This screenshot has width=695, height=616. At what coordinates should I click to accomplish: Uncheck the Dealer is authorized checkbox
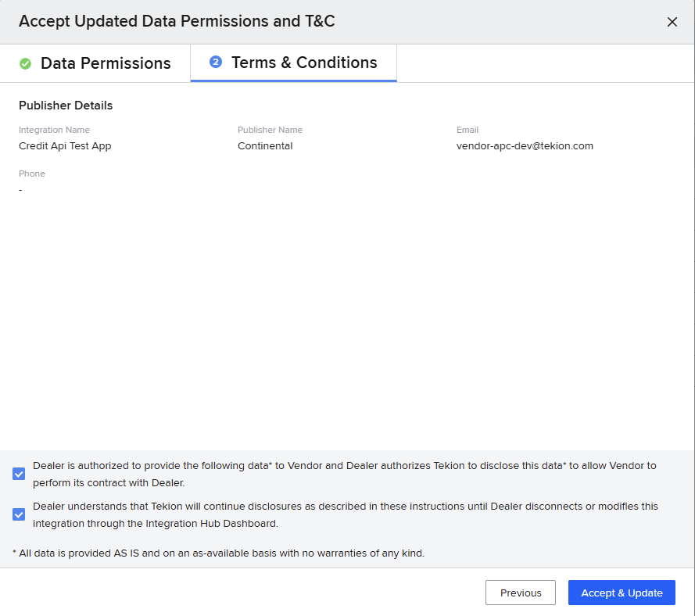tap(19, 474)
